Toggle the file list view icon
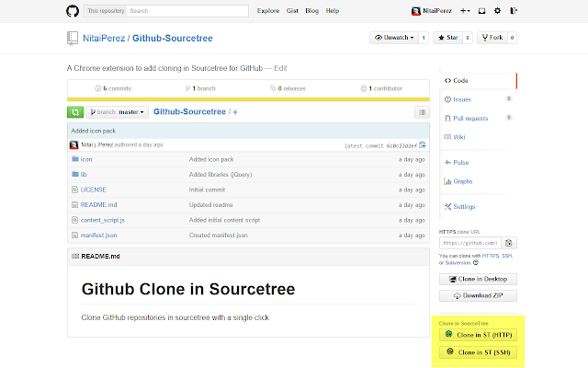Screen dimensions: 588x368 click(x=422, y=112)
